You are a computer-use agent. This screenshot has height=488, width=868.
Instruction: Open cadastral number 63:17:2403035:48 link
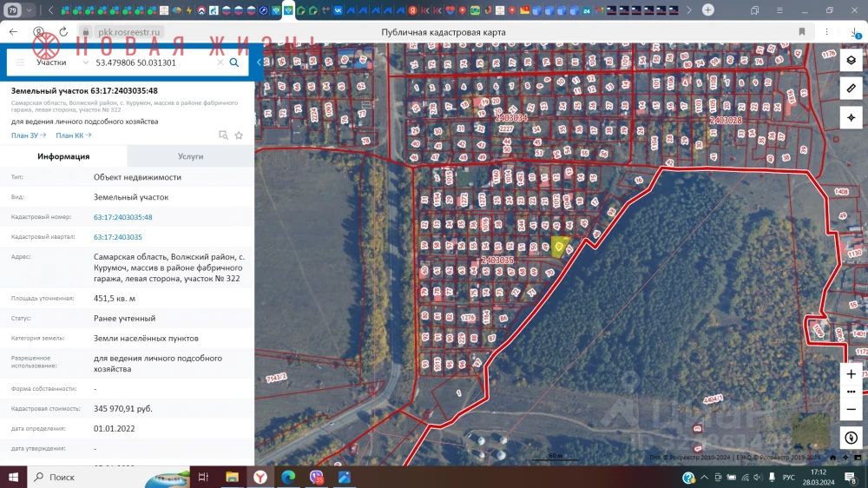click(x=122, y=217)
